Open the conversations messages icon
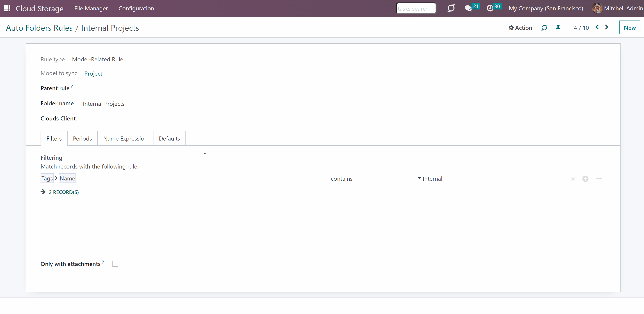 coord(468,8)
